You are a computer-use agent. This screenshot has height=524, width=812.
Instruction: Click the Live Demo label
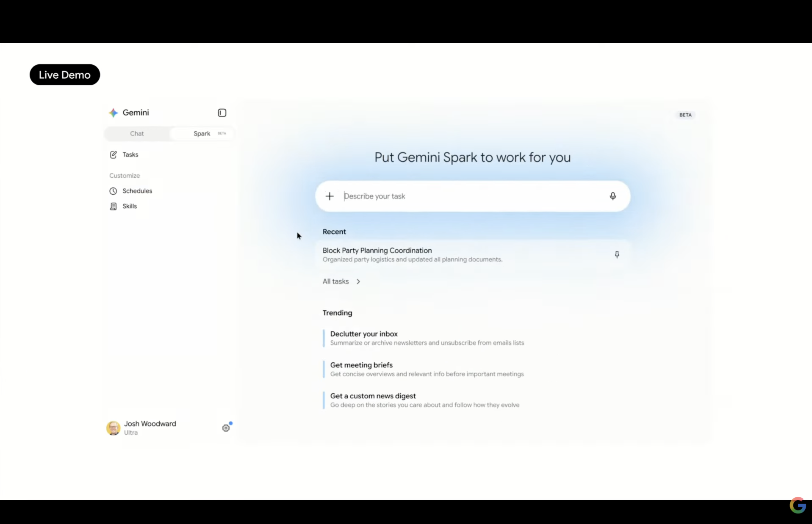coord(65,74)
